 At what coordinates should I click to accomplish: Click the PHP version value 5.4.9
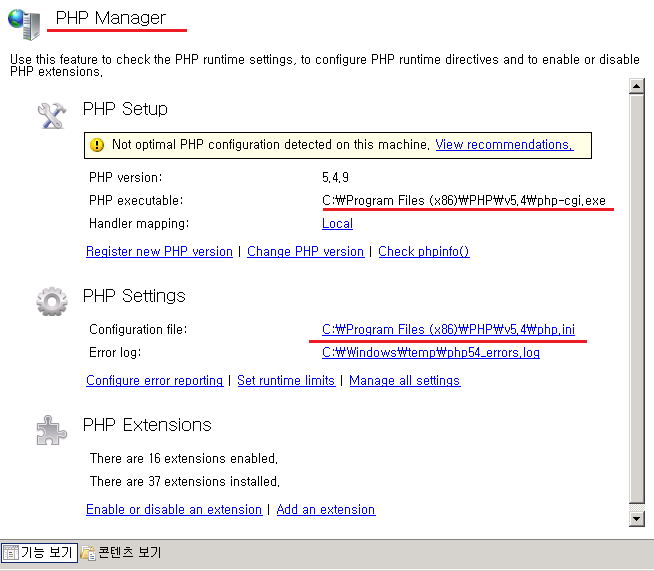(x=335, y=178)
